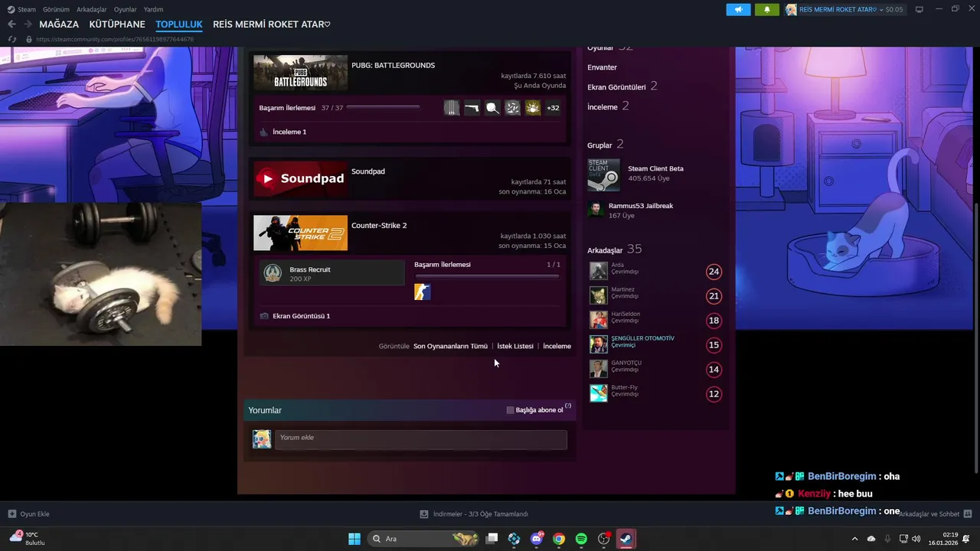980x551 pixels.
Task: Open friend Butter-Fly's profile avatar
Action: (599, 393)
